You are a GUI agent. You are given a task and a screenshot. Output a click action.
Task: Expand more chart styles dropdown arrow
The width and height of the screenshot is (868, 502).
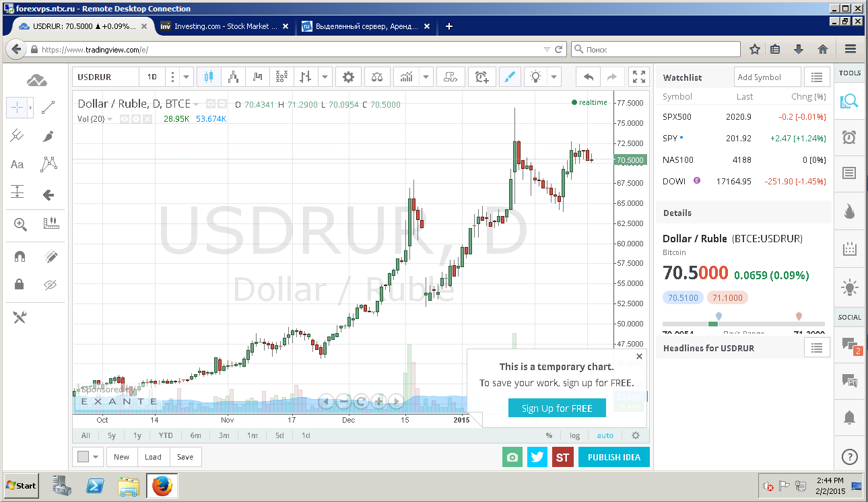tap(326, 77)
